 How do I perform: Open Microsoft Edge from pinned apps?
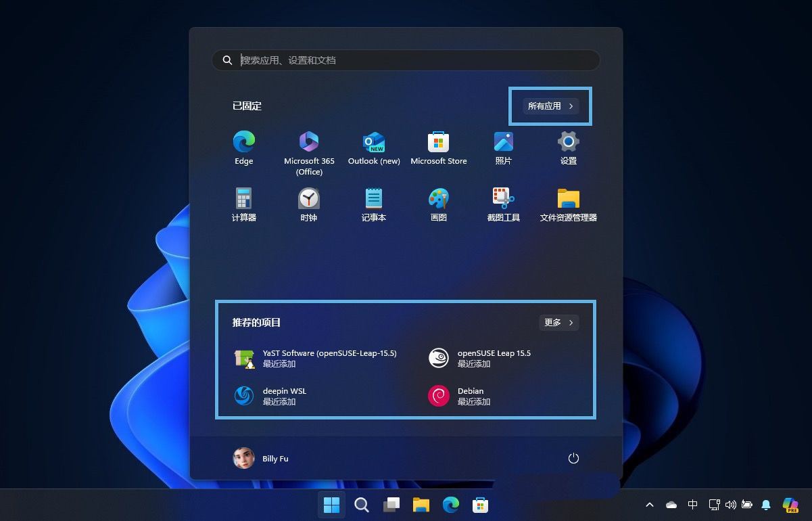tap(243, 148)
